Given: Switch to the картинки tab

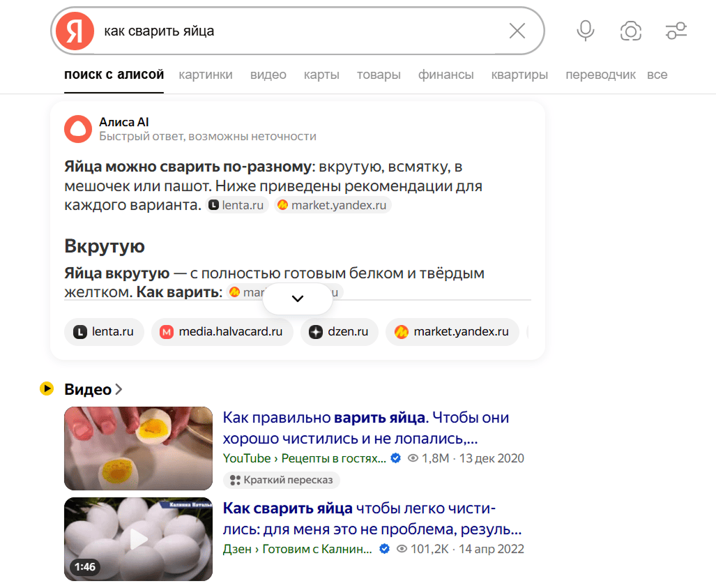Looking at the screenshot, I should point(206,74).
